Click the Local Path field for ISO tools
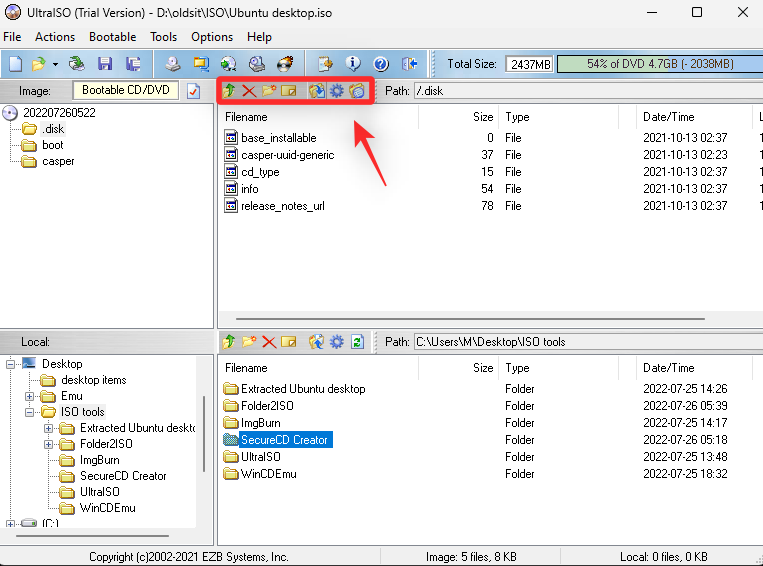The height and width of the screenshot is (566, 763). 588,342
